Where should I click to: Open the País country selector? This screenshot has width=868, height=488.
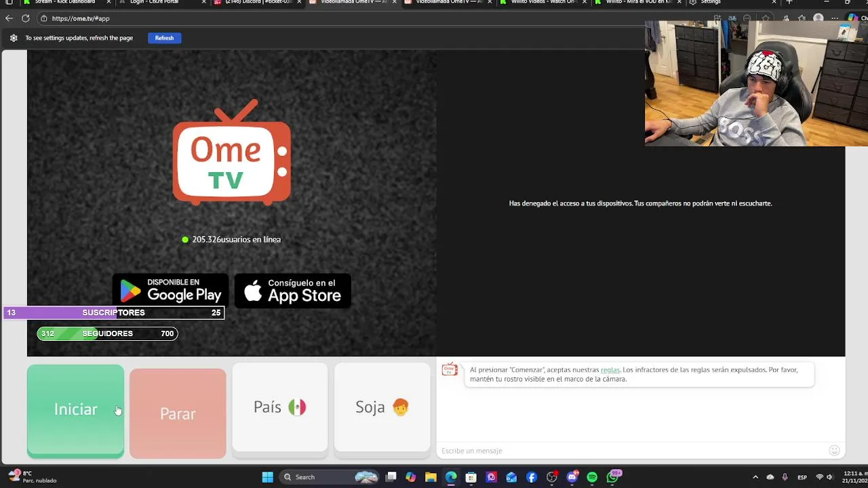[x=280, y=407]
